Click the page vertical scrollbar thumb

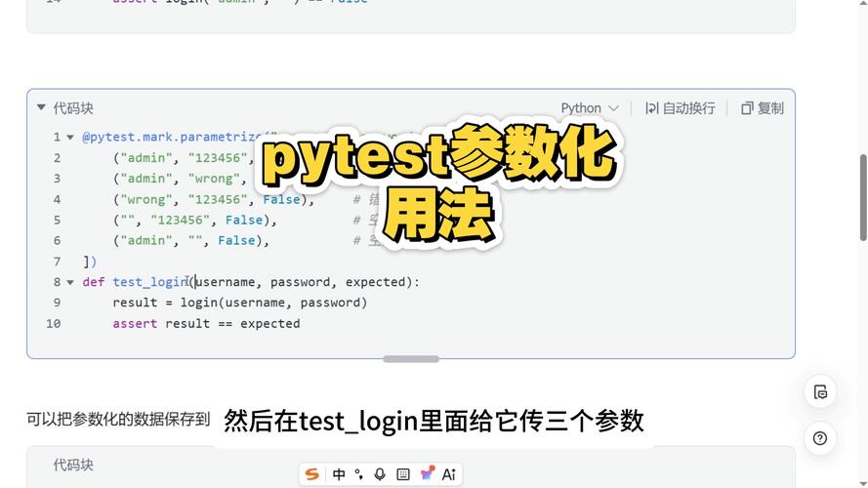click(x=863, y=197)
